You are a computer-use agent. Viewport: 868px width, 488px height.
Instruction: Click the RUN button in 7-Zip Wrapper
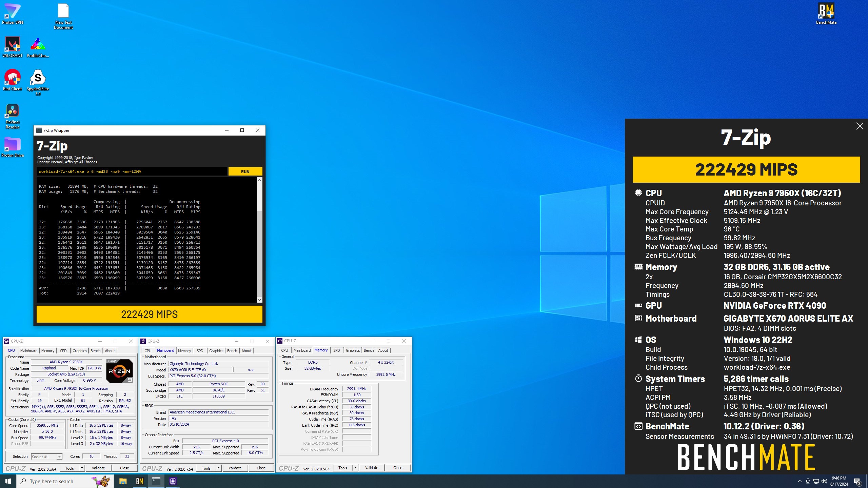pyautogui.click(x=245, y=171)
